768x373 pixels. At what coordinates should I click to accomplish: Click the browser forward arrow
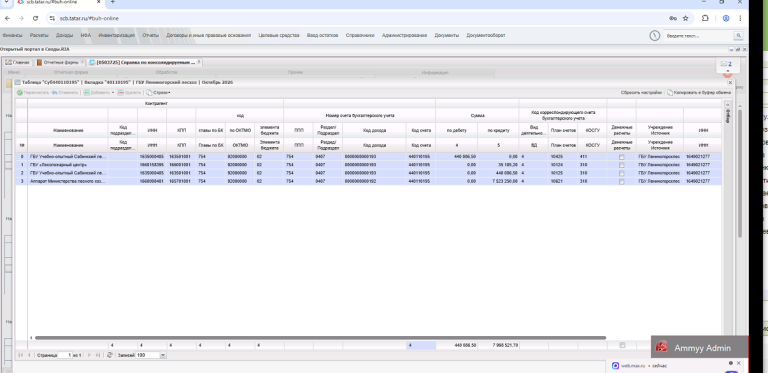(x=21, y=18)
